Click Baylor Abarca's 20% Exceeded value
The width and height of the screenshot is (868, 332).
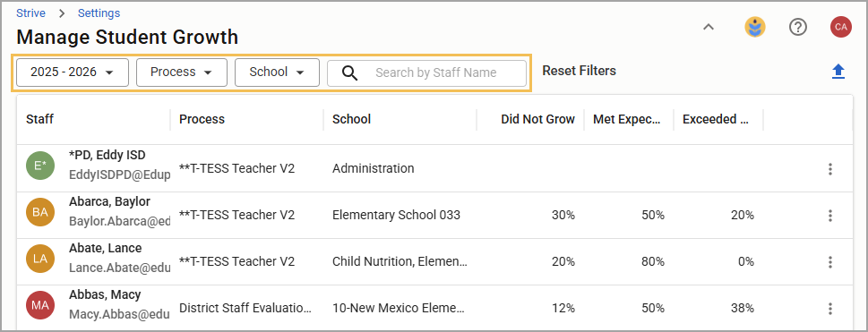[x=743, y=215]
